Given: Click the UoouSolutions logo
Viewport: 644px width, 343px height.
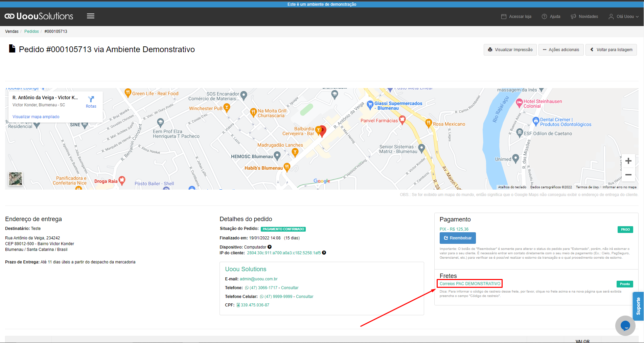Looking at the screenshot, I should coord(39,16).
